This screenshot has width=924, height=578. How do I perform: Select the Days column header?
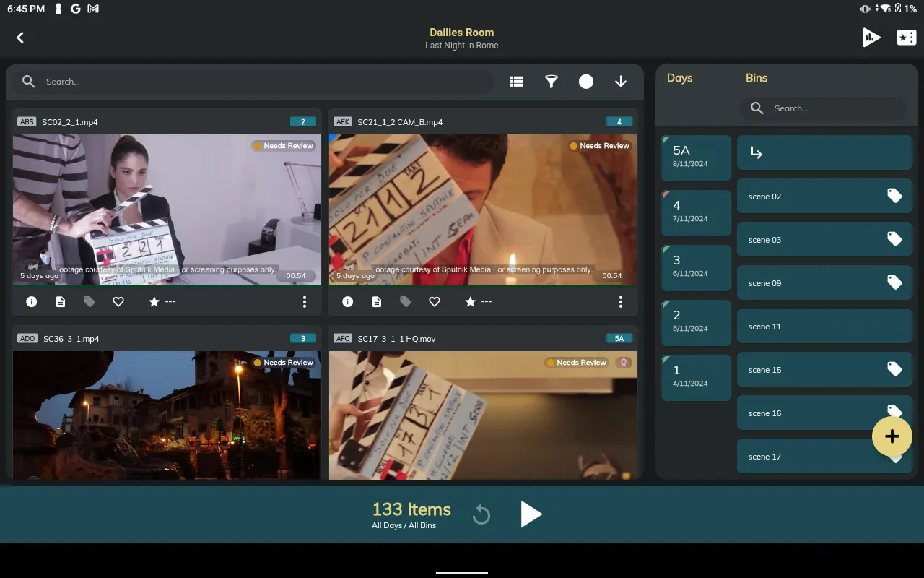679,78
